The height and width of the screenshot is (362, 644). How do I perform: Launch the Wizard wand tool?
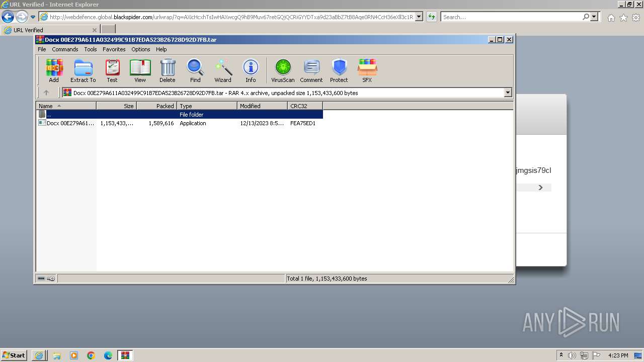[223, 71]
